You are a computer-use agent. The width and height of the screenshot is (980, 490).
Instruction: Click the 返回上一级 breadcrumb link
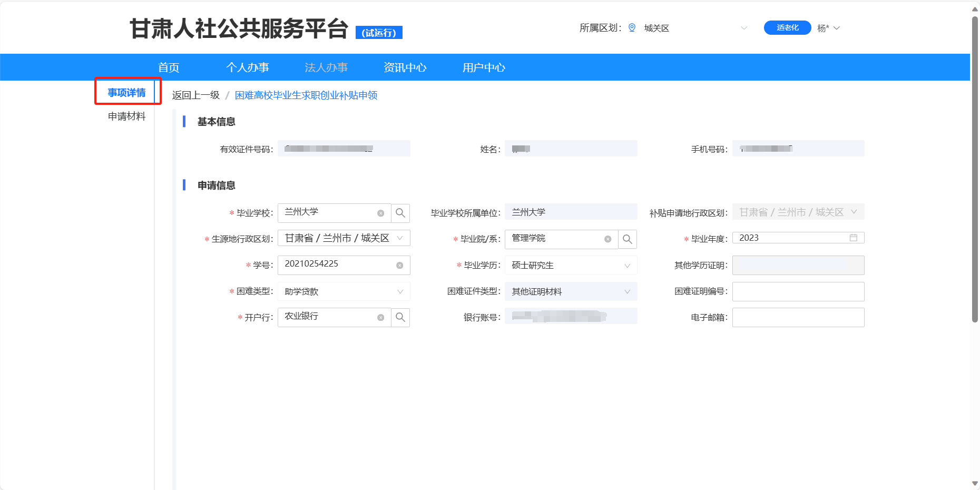coord(195,95)
